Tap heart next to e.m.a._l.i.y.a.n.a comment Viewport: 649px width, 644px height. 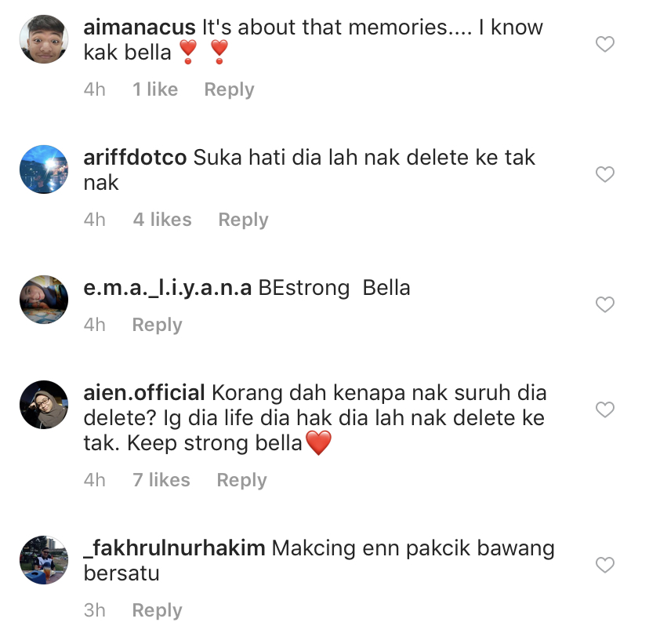click(x=604, y=304)
